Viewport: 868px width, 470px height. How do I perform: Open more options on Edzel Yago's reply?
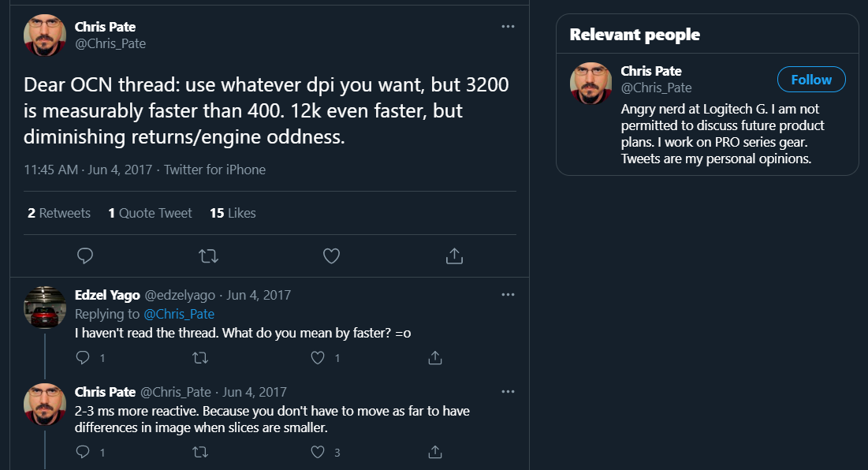pos(508,295)
